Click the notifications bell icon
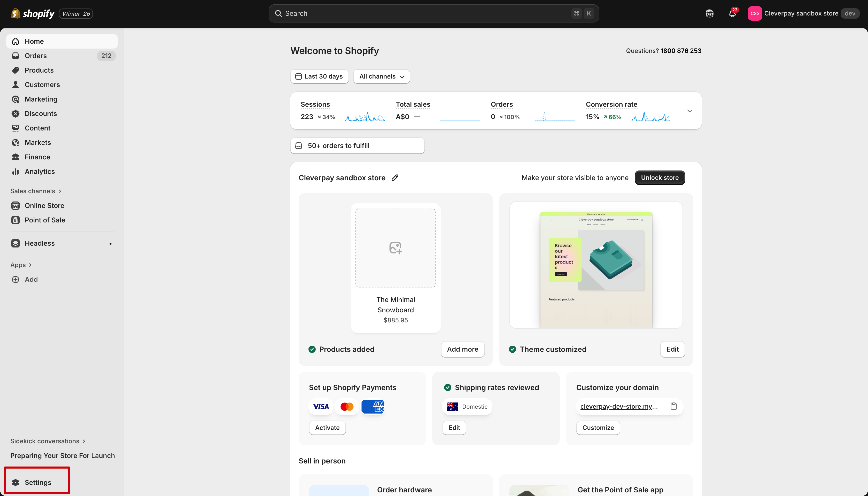868x496 pixels. pyautogui.click(x=732, y=14)
